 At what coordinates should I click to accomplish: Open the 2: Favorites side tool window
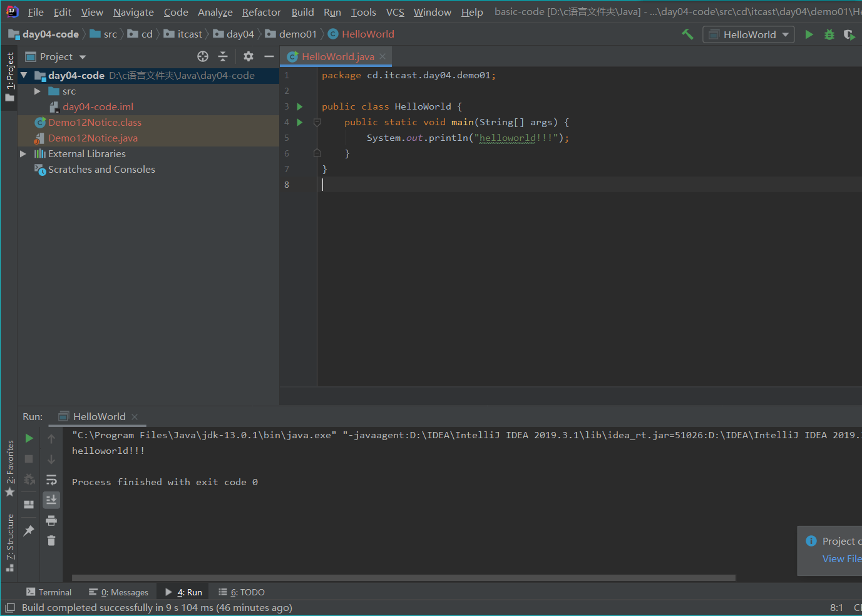[9, 468]
